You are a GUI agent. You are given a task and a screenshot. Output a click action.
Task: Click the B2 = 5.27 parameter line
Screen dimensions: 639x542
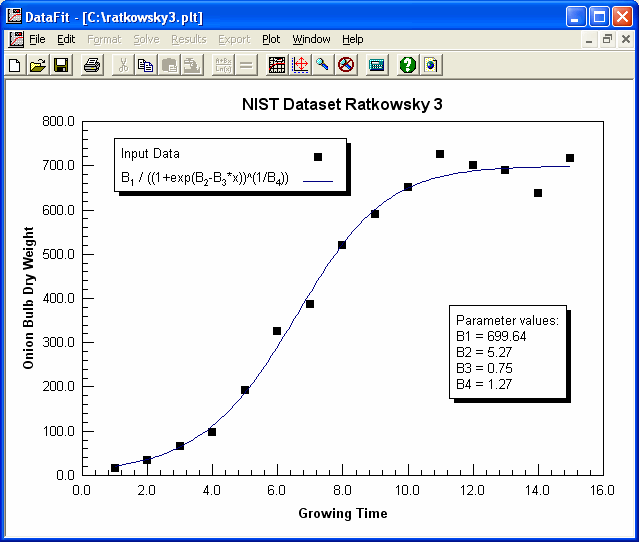tap(484, 352)
